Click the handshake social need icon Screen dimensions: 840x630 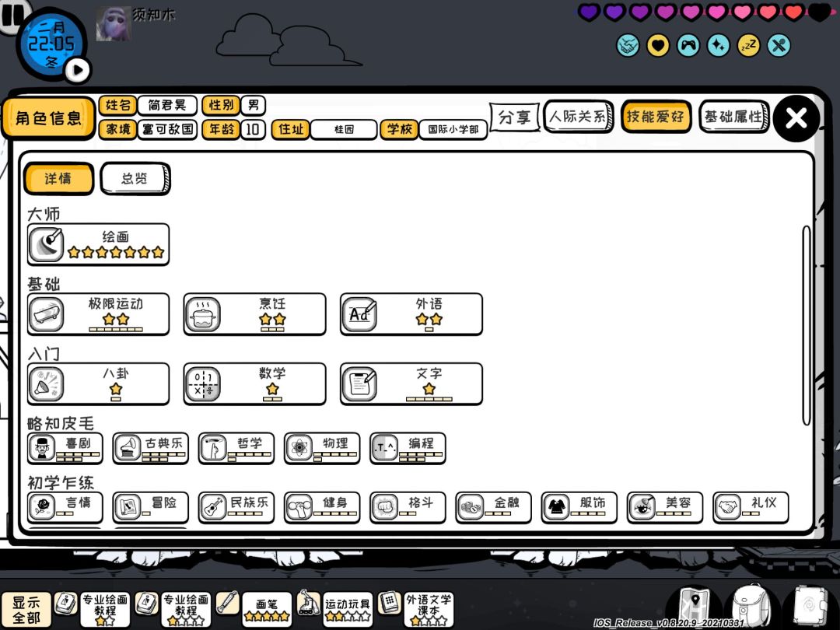tap(628, 46)
